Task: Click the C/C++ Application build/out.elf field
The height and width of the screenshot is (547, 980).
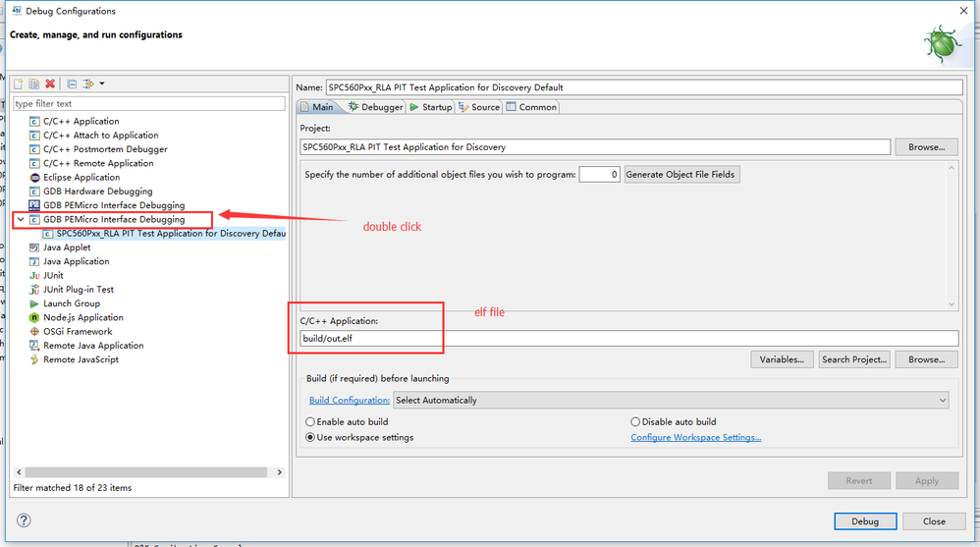Action: (x=628, y=338)
